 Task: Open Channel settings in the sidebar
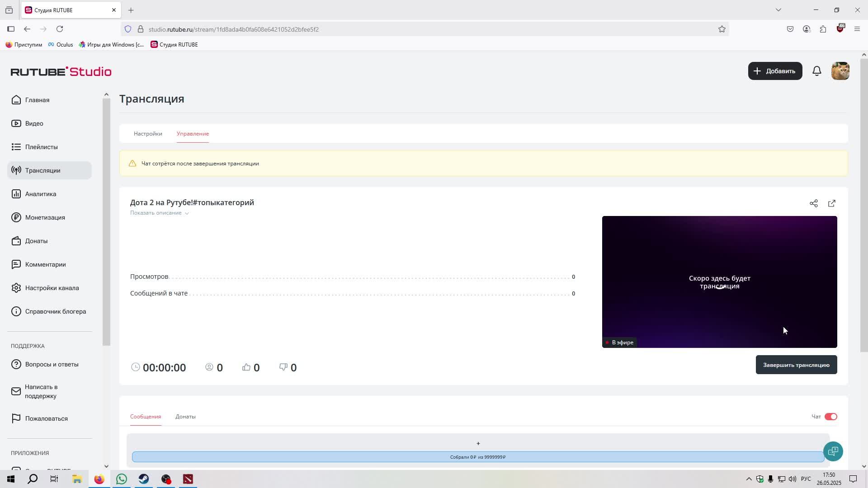pyautogui.click(x=52, y=288)
